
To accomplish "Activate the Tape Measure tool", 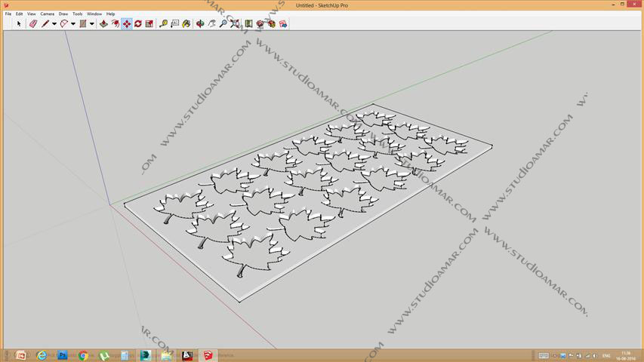I will click(164, 24).
